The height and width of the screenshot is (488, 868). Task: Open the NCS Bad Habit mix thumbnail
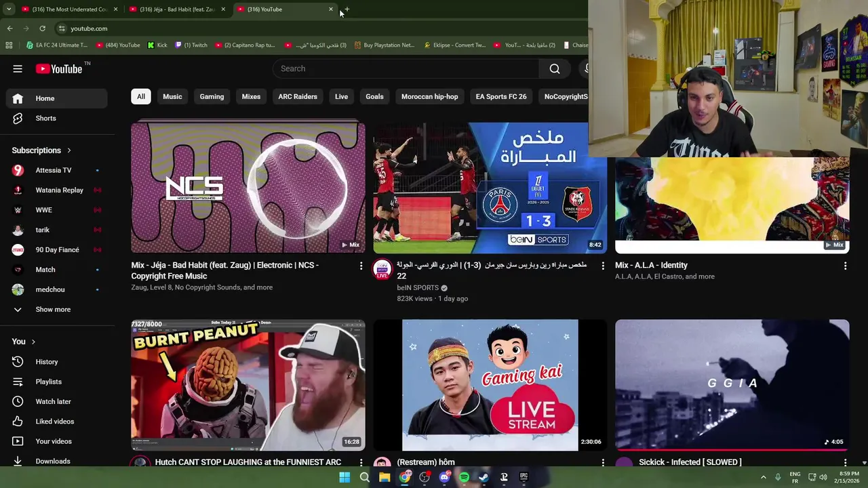pos(248,188)
